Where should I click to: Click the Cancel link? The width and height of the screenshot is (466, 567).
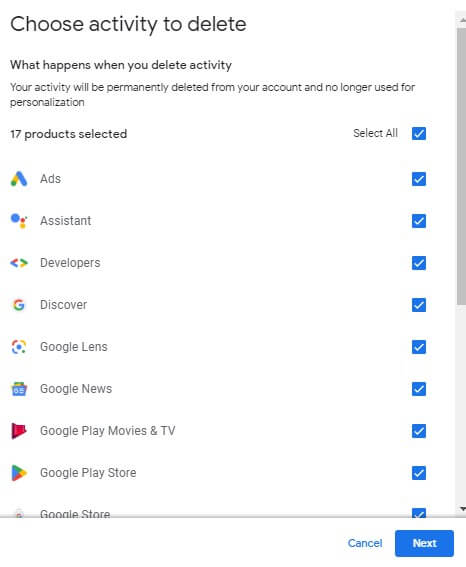tap(365, 543)
